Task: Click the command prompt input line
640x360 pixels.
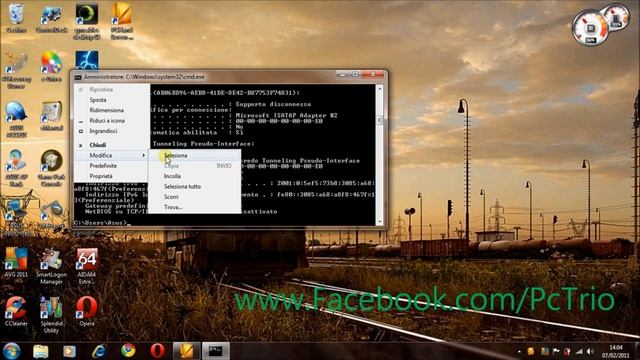Action: click(224, 223)
